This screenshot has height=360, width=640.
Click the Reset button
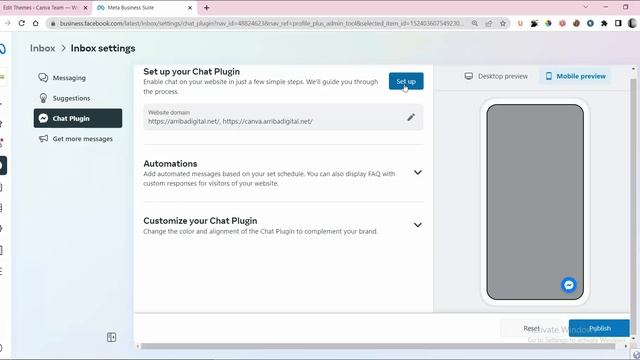(x=531, y=328)
